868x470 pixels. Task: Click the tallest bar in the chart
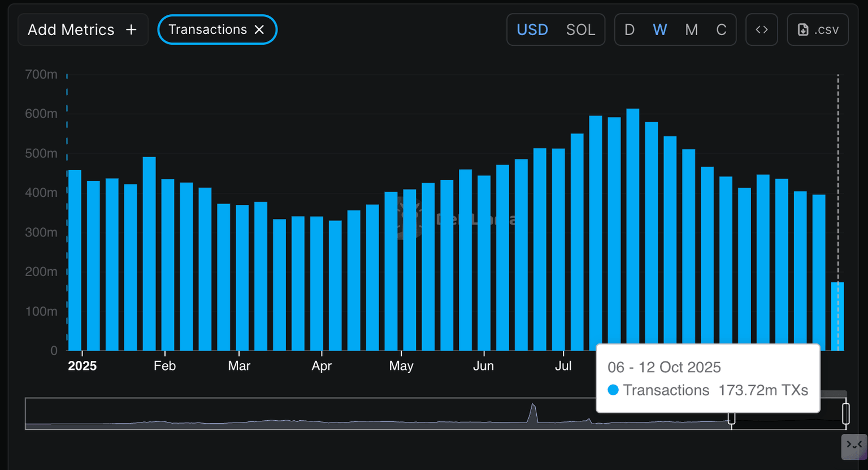coord(632,229)
